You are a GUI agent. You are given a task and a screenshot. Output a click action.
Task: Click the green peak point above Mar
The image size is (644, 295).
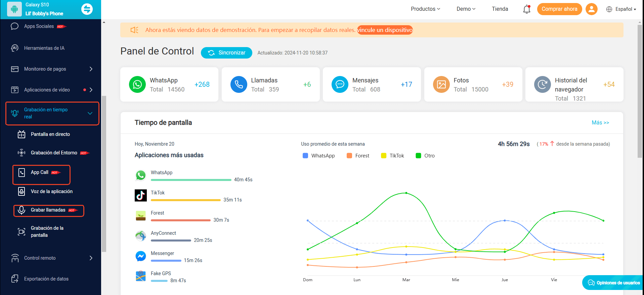coord(406,193)
